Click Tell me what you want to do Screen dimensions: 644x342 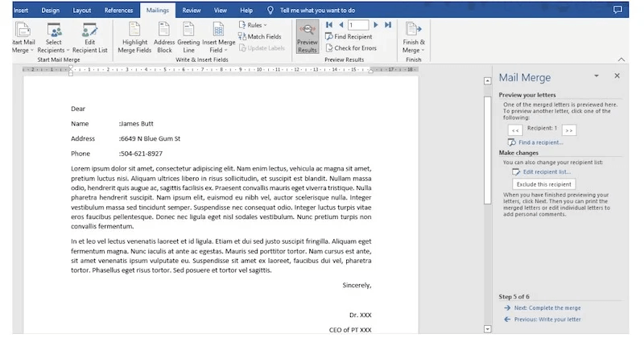click(x=317, y=10)
